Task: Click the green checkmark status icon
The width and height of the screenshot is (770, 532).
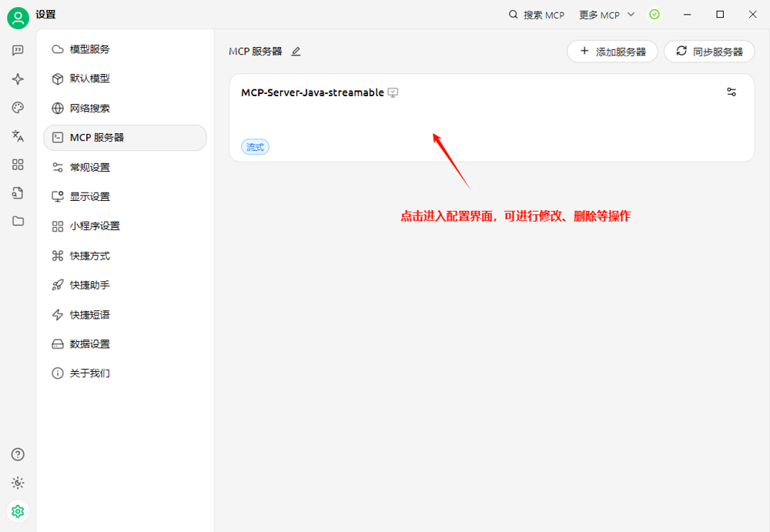Action: click(x=654, y=15)
